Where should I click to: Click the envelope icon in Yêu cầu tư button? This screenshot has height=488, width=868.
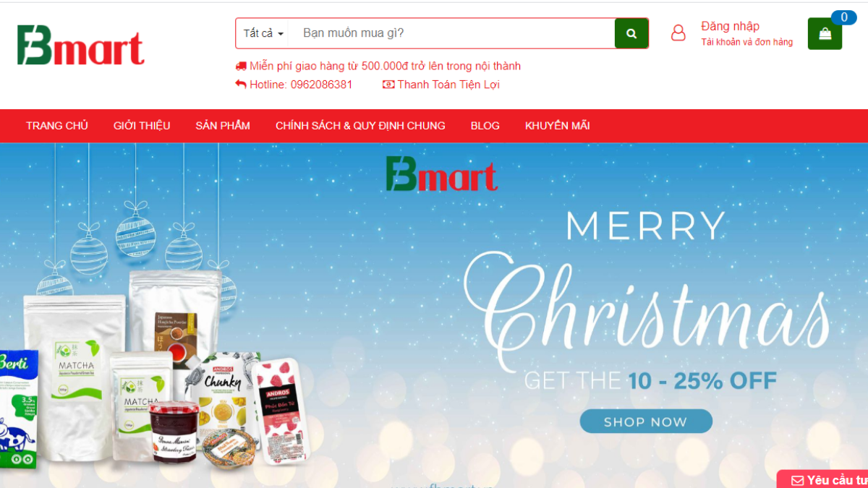point(797,480)
